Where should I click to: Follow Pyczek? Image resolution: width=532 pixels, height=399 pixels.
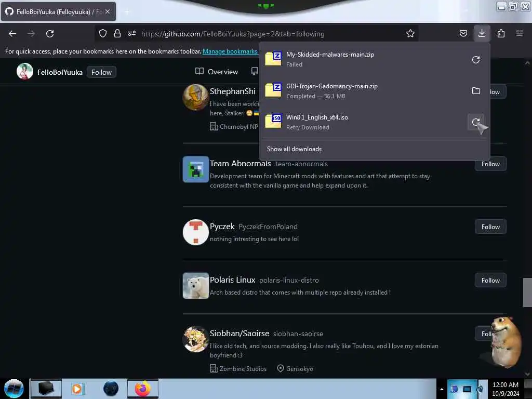click(x=490, y=227)
